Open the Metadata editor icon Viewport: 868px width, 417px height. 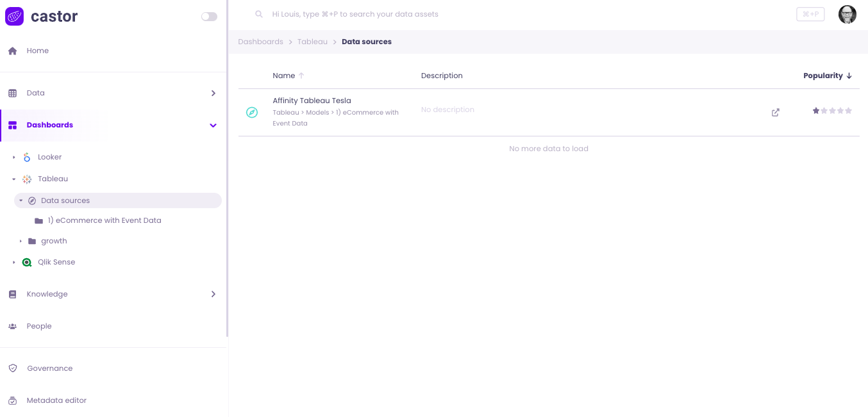[13, 400]
